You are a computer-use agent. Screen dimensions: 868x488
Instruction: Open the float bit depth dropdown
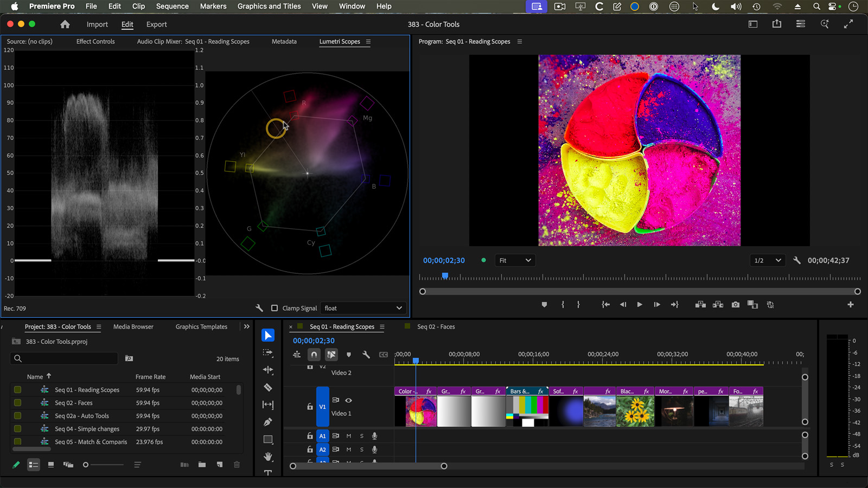click(363, 308)
